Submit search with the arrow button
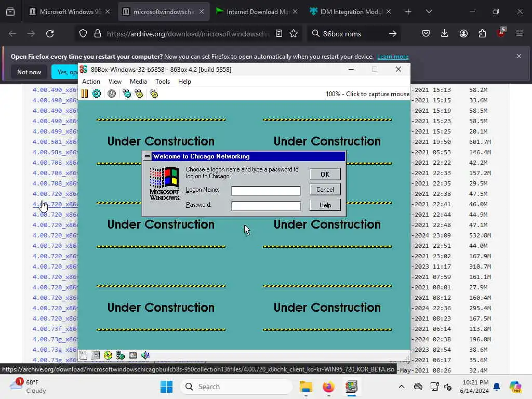 point(393,34)
